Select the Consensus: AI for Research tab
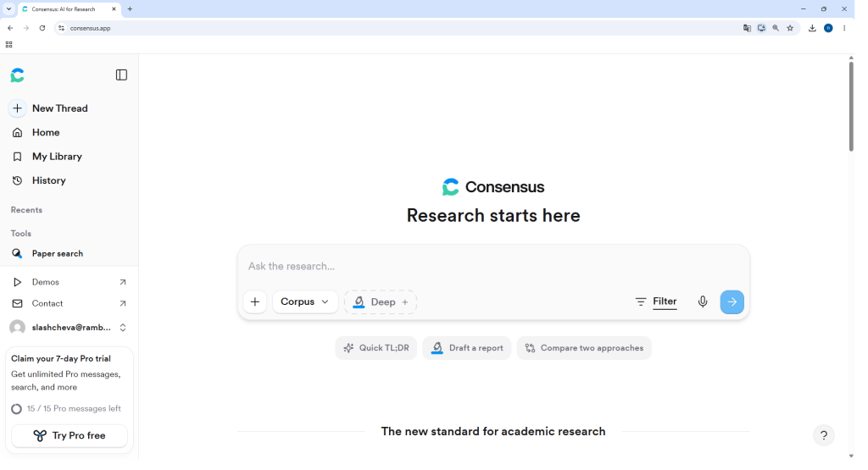Screen dimensions: 868x470 [x=70, y=9]
